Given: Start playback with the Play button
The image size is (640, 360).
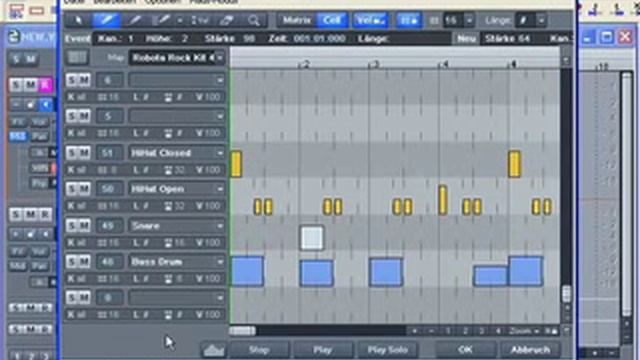Looking at the screenshot, I should point(322,350).
